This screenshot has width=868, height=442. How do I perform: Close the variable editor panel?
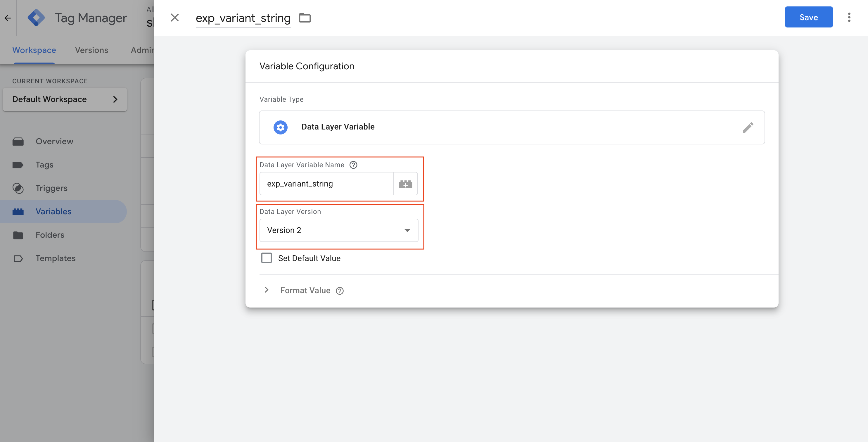[x=174, y=18]
